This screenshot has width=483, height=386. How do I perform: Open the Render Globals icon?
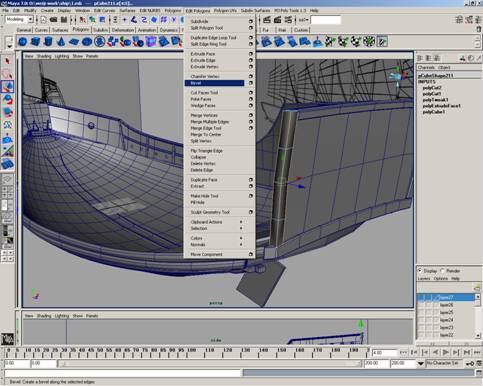pos(288,20)
